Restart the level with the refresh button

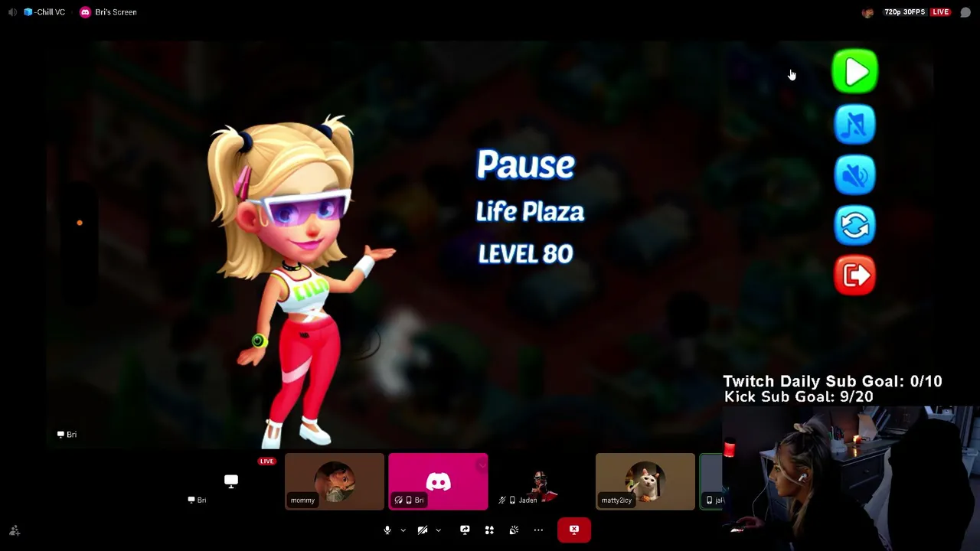pos(854,225)
